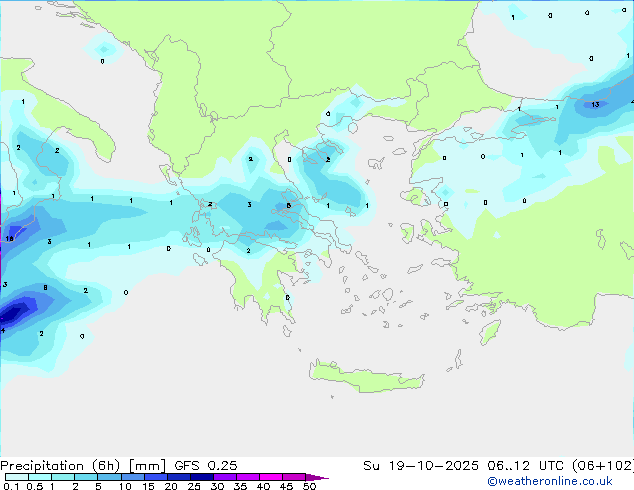Click the 40–45 mm magenta legend swatch
Screen dimensions: 634x490
click(271, 477)
